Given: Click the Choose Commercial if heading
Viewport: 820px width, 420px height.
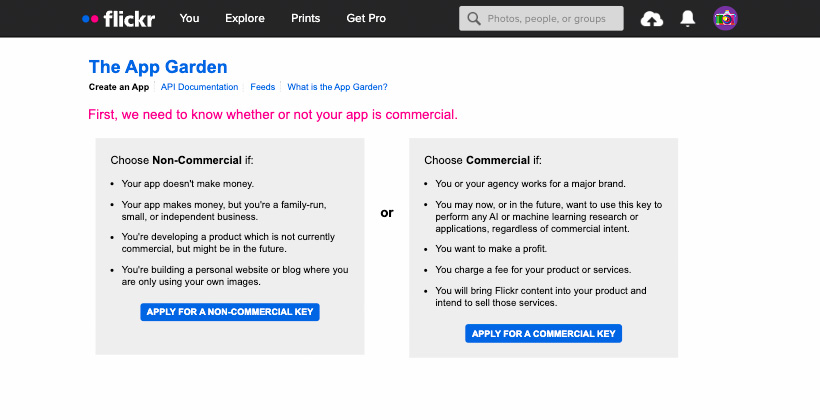Looking at the screenshot, I should (483, 160).
